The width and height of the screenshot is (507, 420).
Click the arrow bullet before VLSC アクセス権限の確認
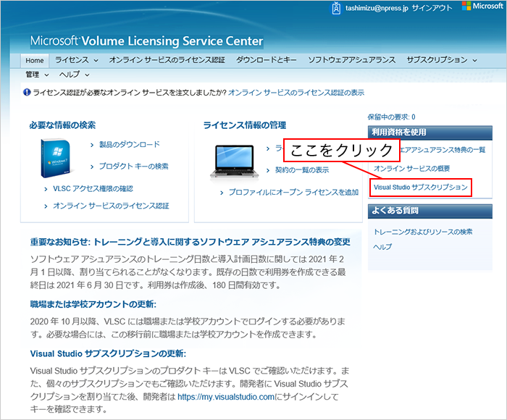coord(46,189)
